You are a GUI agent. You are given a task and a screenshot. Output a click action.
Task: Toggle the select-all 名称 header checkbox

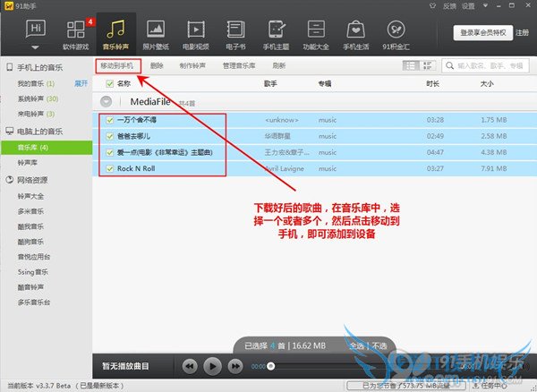[109, 83]
